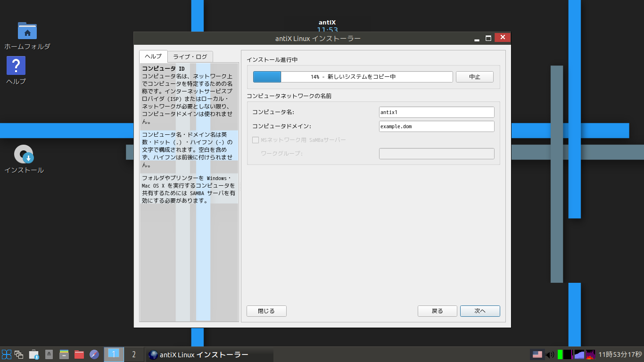This screenshot has width=644, height=362.
Task: Focus the コンピュータ名 field containing antix1
Action: click(x=437, y=112)
